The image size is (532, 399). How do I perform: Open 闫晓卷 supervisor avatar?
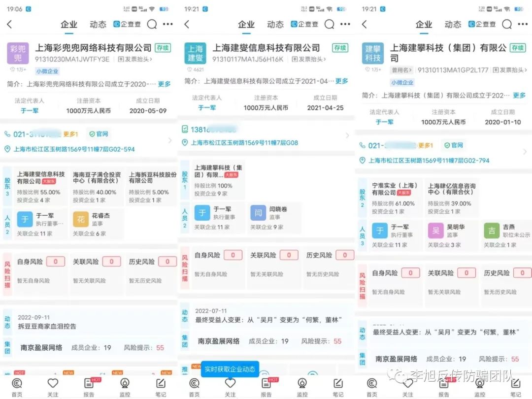coord(258,213)
